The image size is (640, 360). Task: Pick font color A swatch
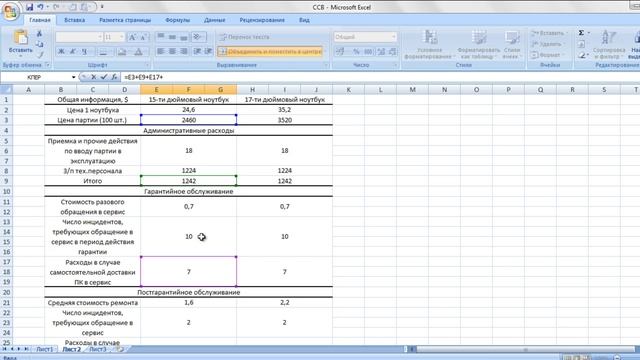tap(138, 51)
